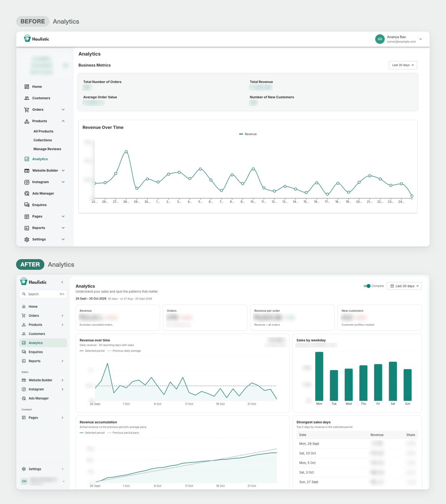Viewport: 446px width, 504px height.
Task: Open Customers via its icon in AFTER sidebar
Action: click(x=24, y=334)
